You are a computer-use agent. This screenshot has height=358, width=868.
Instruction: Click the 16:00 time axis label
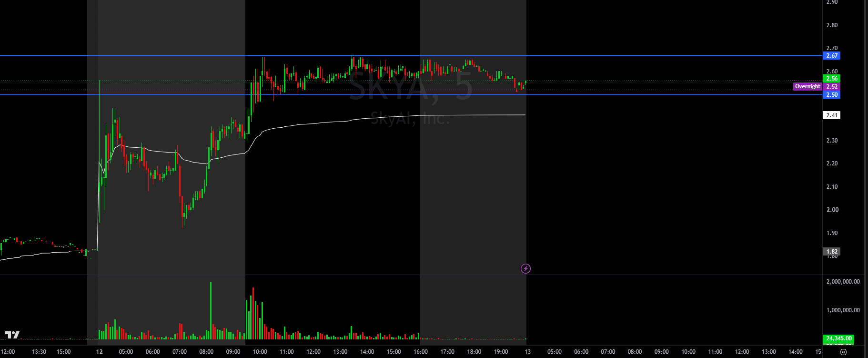[x=421, y=352]
